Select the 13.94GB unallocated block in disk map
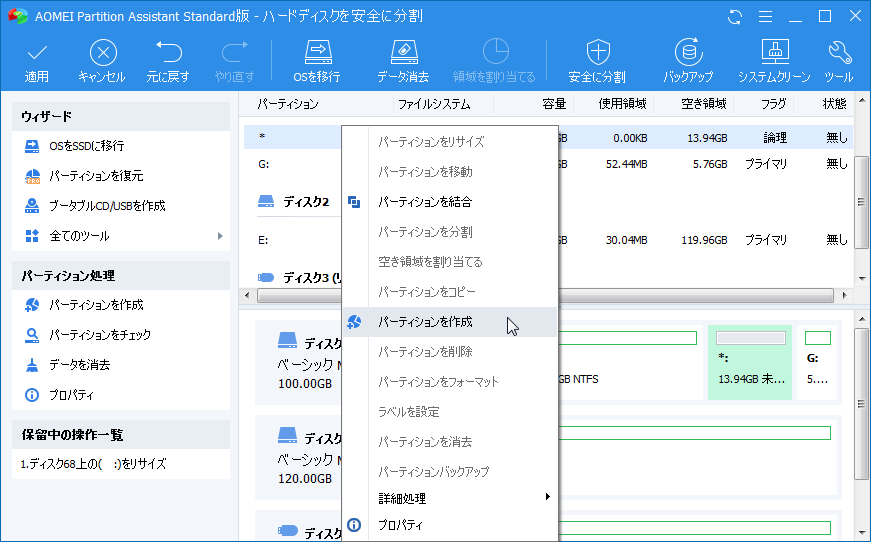Viewport: 871px width, 542px height. 750,362
